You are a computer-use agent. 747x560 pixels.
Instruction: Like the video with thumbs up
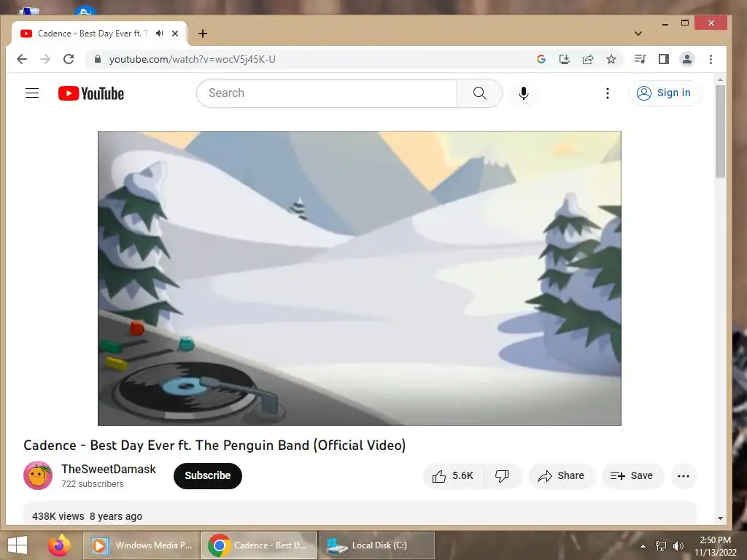click(453, 475)
